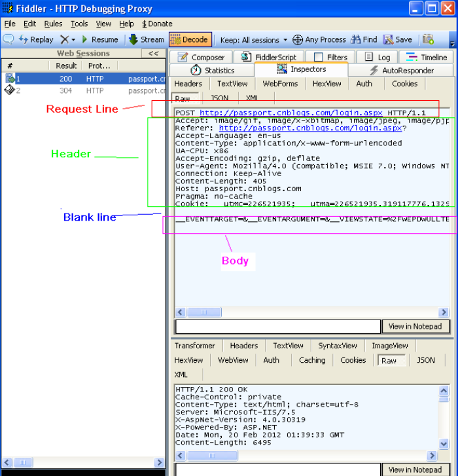Screen dimensions: 458x476
Task: Toggle the Decode button
Action: [x=190, y=39]
